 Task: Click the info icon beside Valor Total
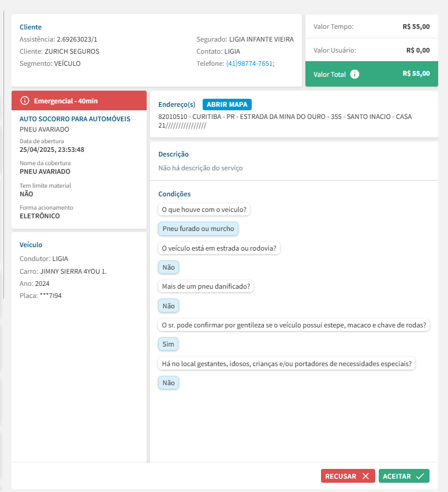[355, 74]
